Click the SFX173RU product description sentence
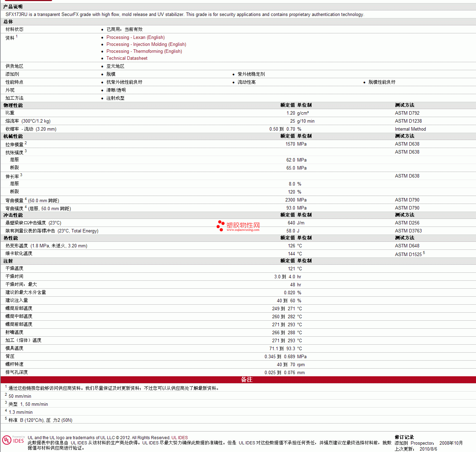 point(185,15)
